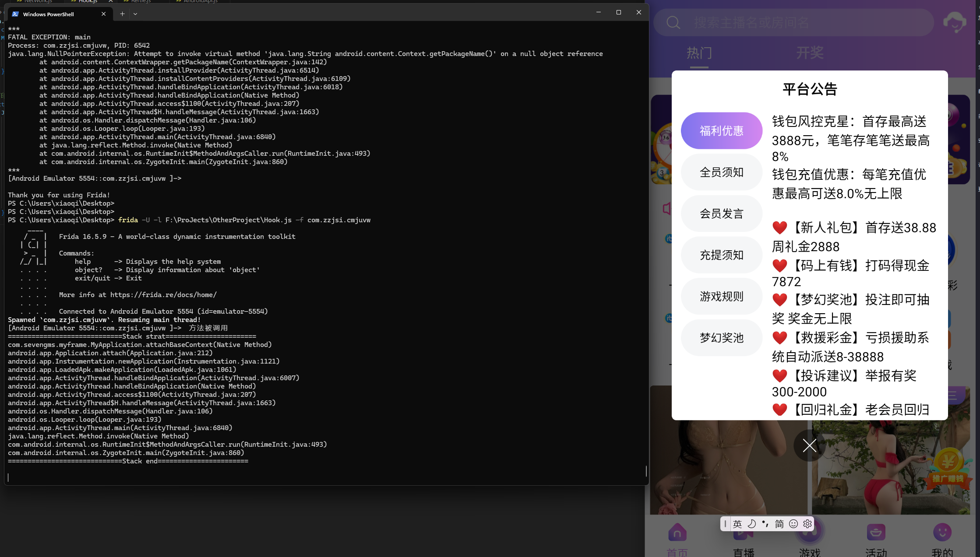Select 充提须知 in the announcement dialog
The width and height of the screenshot is (980, 557).
pyautogui.click(x=721, y=255)
